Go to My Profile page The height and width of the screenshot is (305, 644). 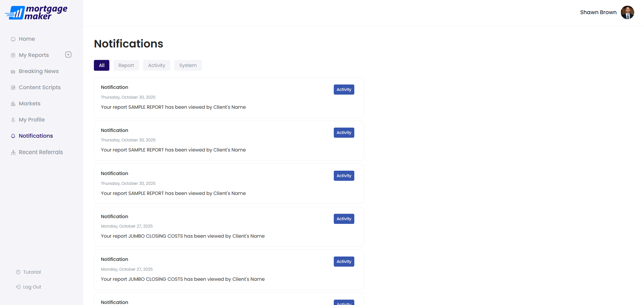(32, 120)
